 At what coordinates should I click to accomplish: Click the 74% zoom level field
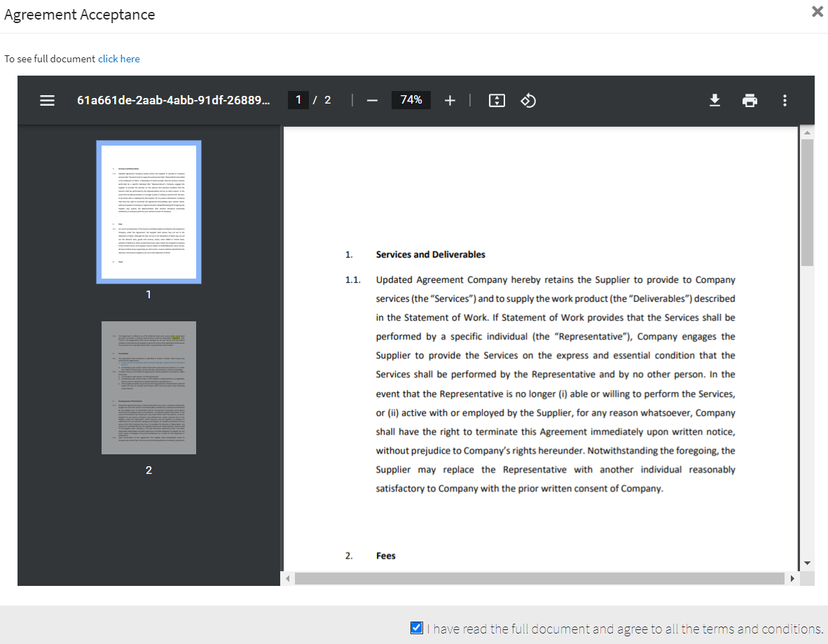pos(411,100)
